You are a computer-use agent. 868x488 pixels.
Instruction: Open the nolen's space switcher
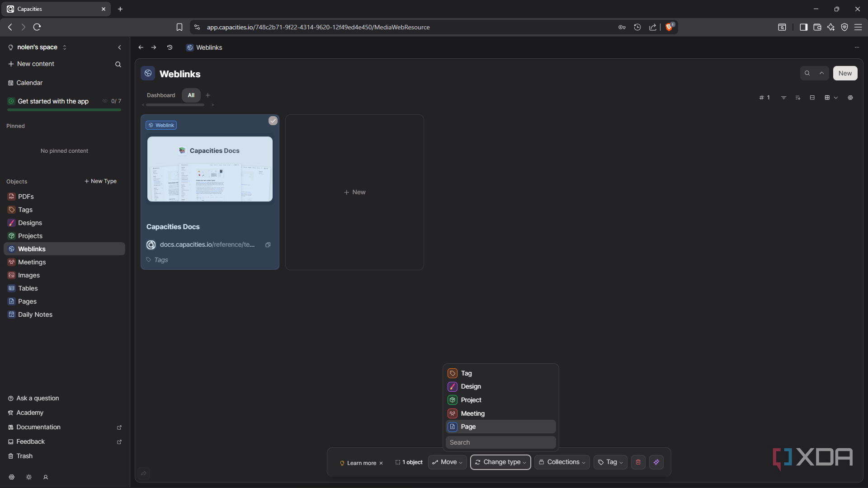point(38,47)
